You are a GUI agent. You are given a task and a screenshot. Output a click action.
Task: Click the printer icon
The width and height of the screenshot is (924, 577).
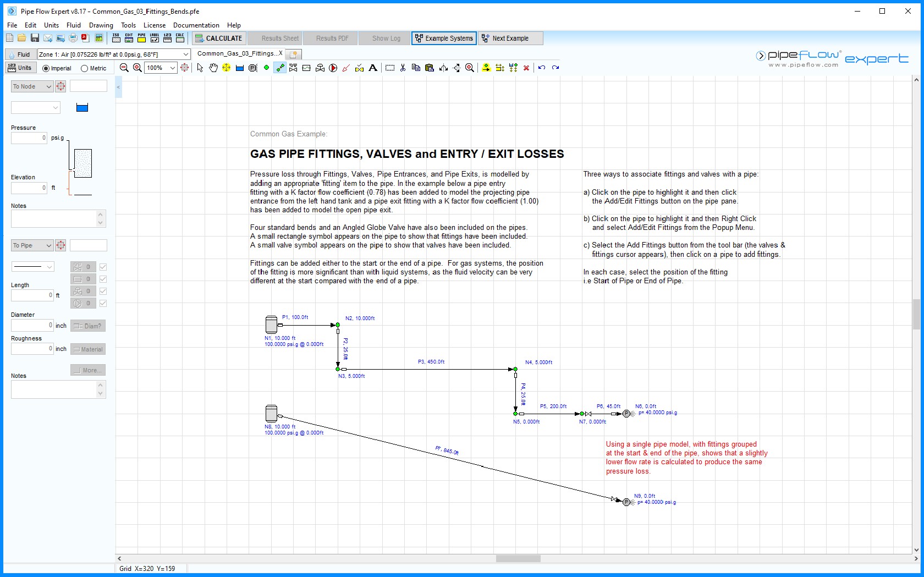coord(73,38)
